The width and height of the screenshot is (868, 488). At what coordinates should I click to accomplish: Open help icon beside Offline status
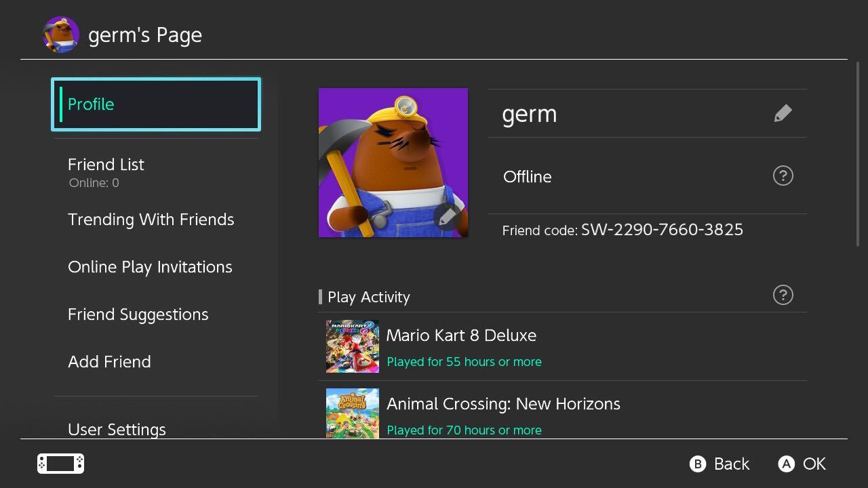[x=783, y=176]
